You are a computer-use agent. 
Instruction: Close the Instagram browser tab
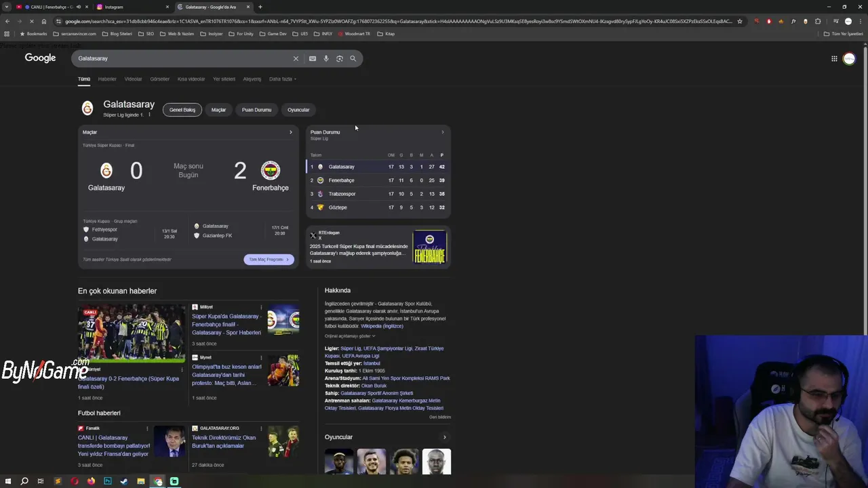pos(167,7)
